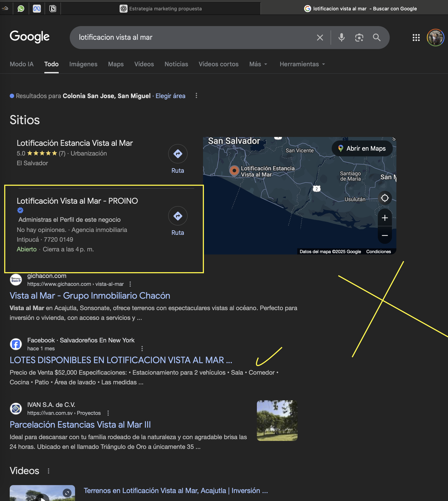Image resolution: width=448 pixels, height=501 pixels.
Task: Select the lotificacion vista al mar Google tab
Action: [x=360, y=9]
